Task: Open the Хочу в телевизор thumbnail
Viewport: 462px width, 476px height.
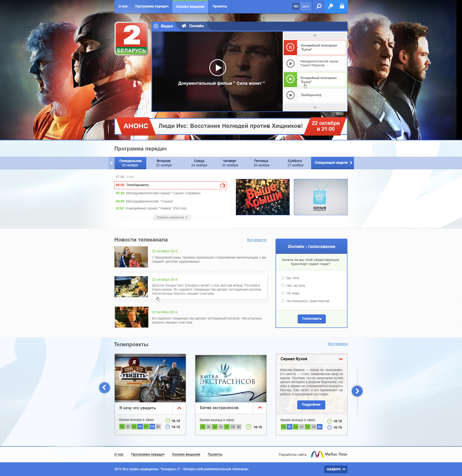Action: [x=321, y=197]
